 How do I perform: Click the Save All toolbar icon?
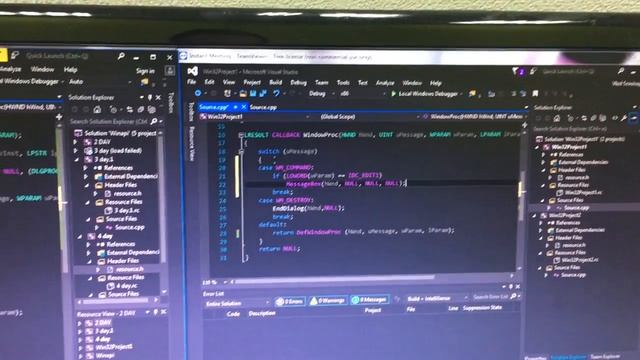point(263,93)
